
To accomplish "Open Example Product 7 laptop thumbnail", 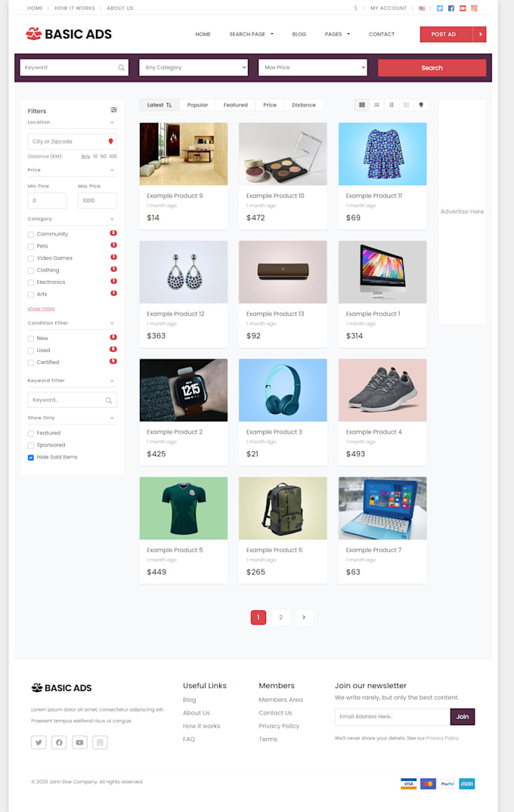I will coord(382,508).
